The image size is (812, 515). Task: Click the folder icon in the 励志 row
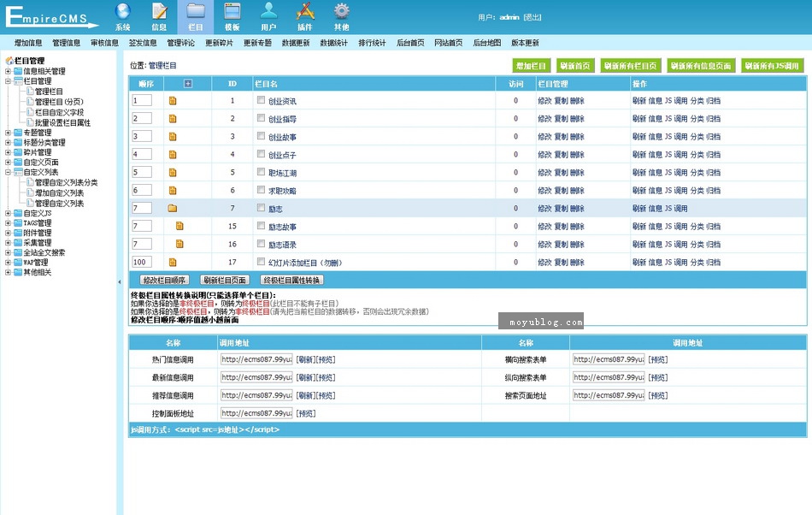pos(172,208)
